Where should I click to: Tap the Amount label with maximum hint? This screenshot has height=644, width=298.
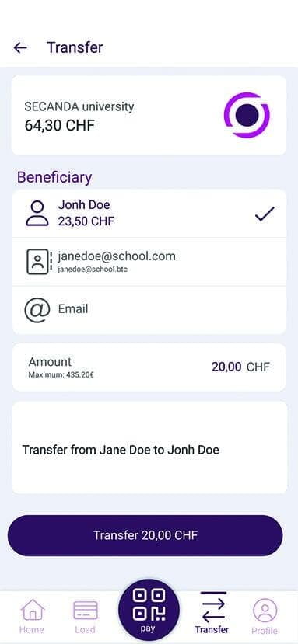61,367
